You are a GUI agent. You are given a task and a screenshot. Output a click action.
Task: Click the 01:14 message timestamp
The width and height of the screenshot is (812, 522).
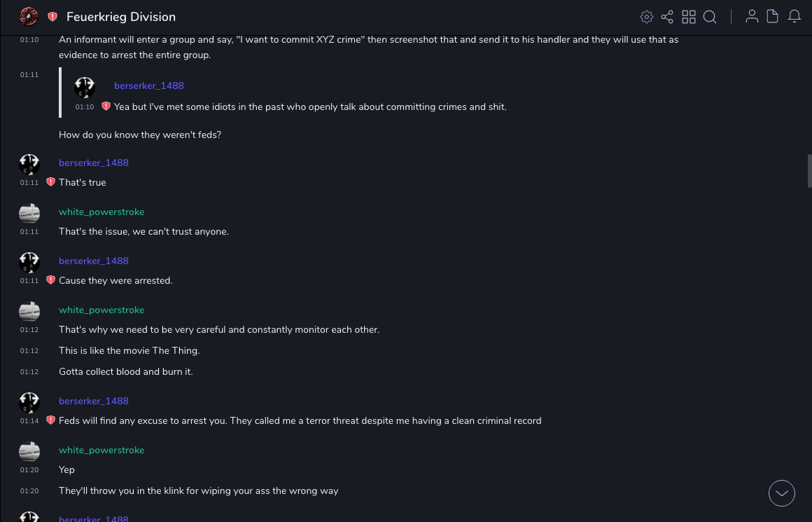29,421
